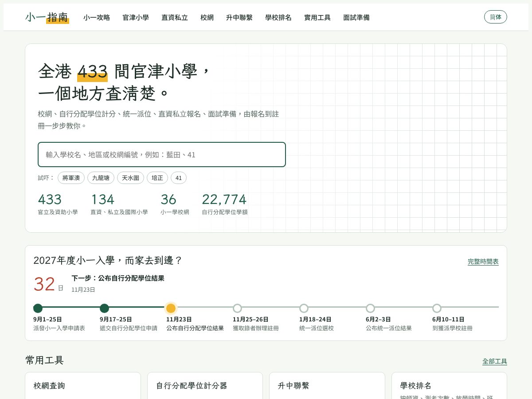Open the 完整時間表 link
Image resolution: width=532 pixels, height=399 pixels.
coord(483,262)
